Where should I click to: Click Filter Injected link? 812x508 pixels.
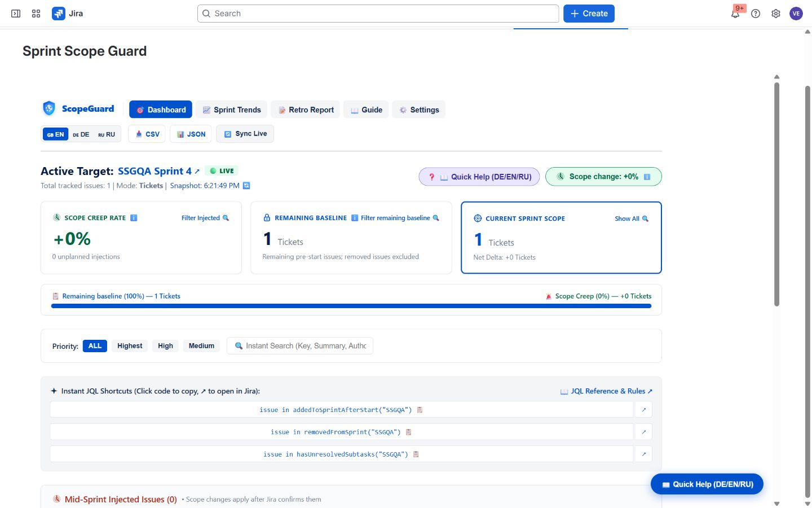click(x=205, y=218)
